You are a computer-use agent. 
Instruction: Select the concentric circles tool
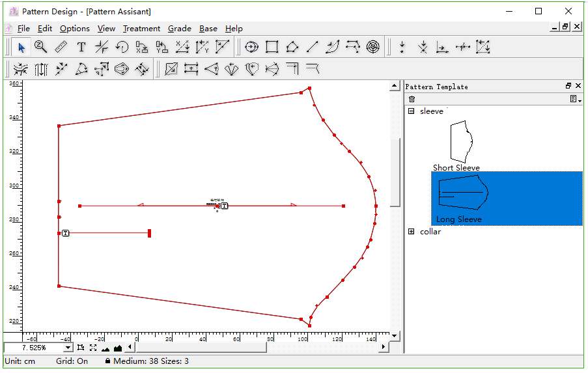click(x=372, y=47)
